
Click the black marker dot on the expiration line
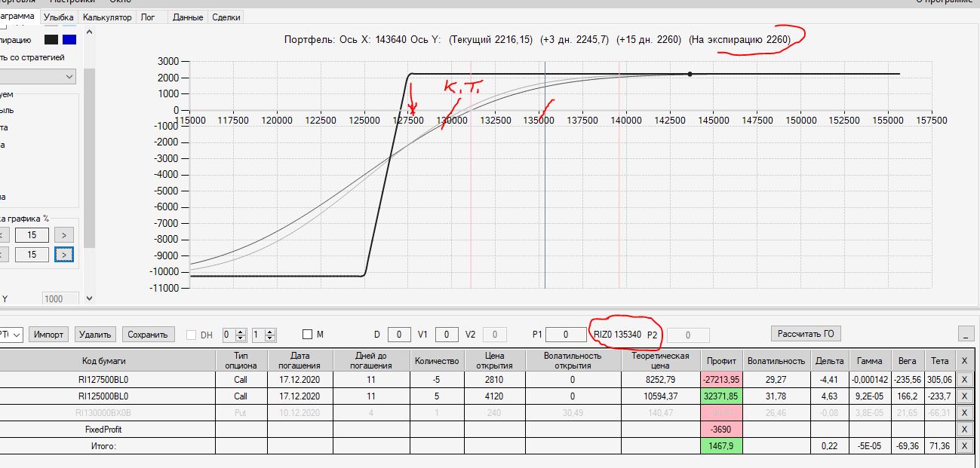690,74
